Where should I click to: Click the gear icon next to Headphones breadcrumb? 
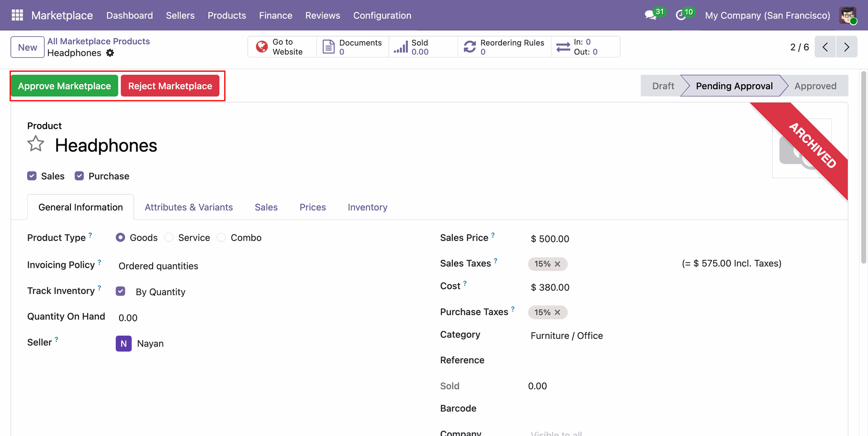click(110, 53)
